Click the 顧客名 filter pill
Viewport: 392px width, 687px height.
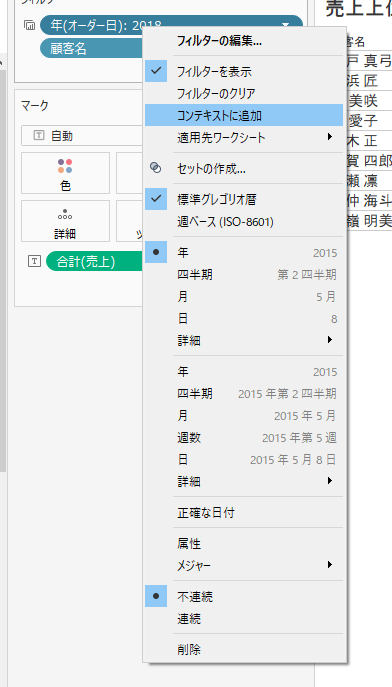[92, 48]
